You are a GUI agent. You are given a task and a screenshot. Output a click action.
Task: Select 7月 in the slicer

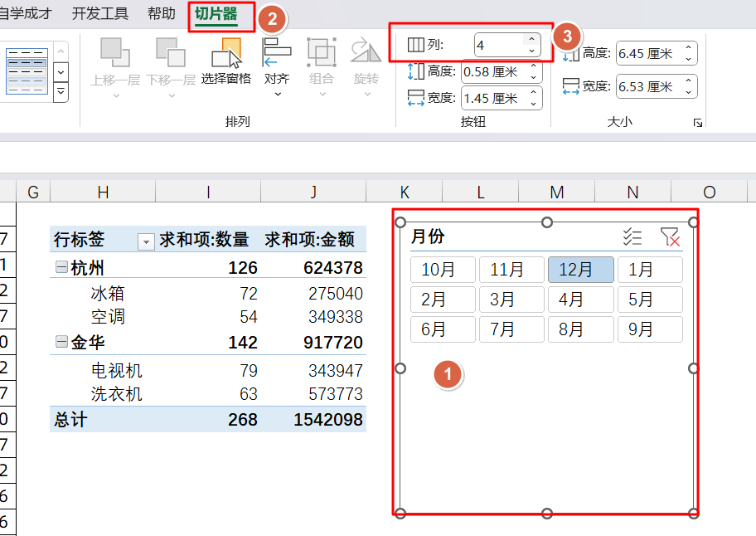click(512, 329)
